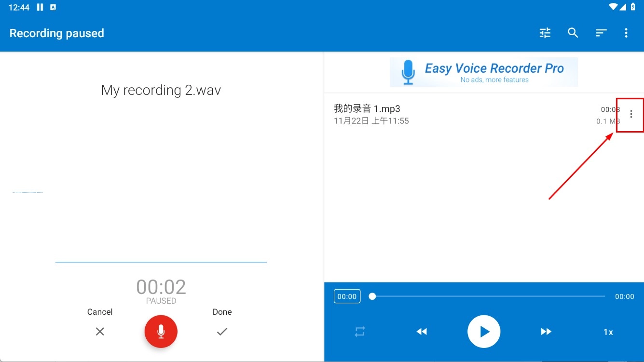Image resolution: width=644 pixels, height=362 pixels.
Task: Tap the Easy Voice Recorder Pro banner
Action: 483,72
